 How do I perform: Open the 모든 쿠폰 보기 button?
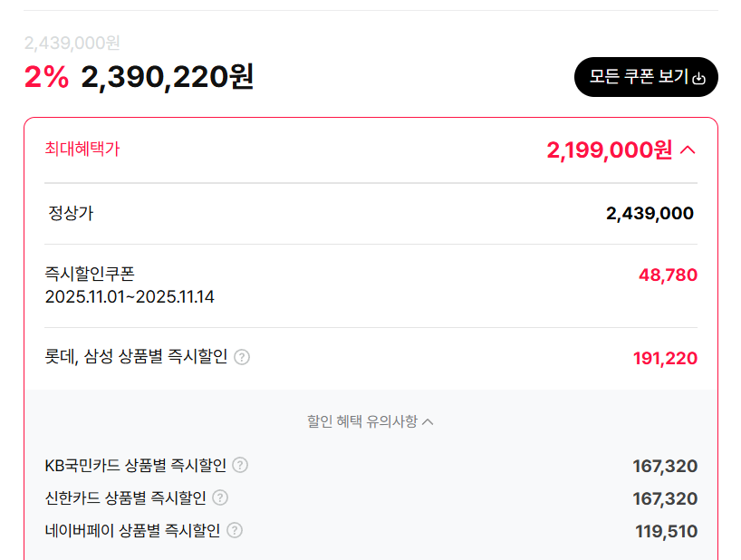pyautogui.click(x=645, y=78)
